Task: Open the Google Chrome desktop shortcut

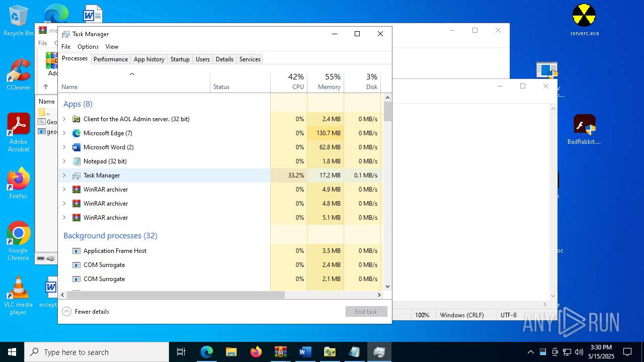Action: tap(18, 241)
